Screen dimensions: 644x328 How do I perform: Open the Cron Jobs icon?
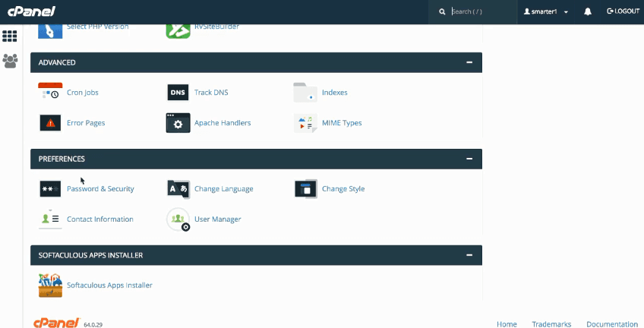(50, 92)
